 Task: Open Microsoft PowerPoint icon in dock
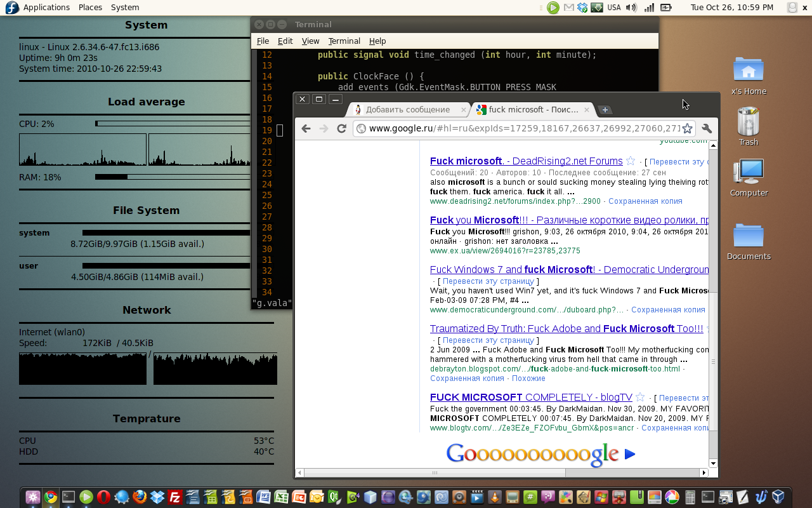299,497
